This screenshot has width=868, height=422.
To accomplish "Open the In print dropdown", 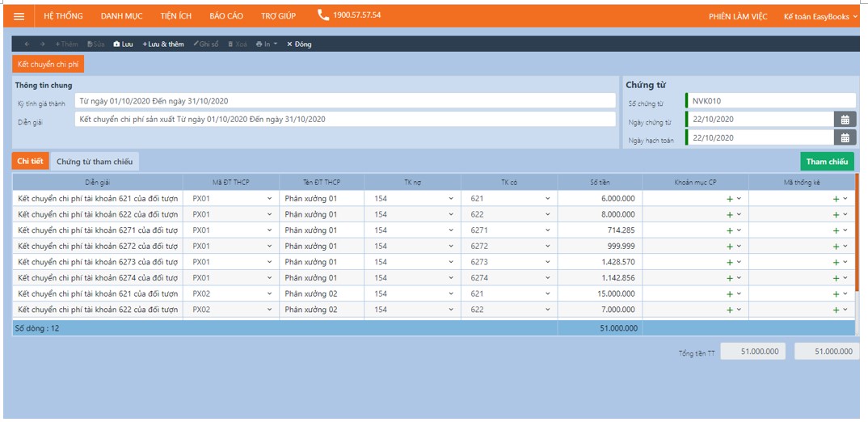I will coord(266,44).
